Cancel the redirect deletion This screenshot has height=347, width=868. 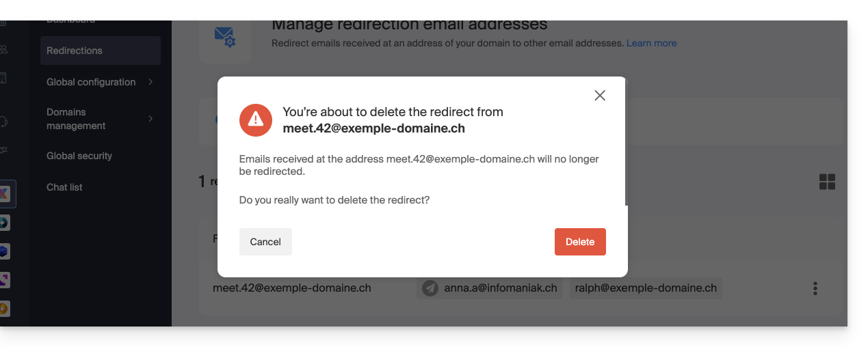(x=265, y=242)
